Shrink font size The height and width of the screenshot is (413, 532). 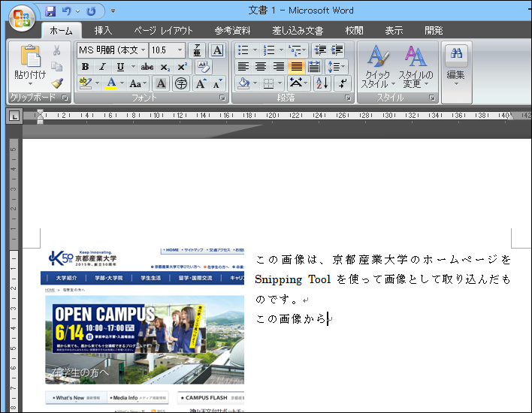217,83
